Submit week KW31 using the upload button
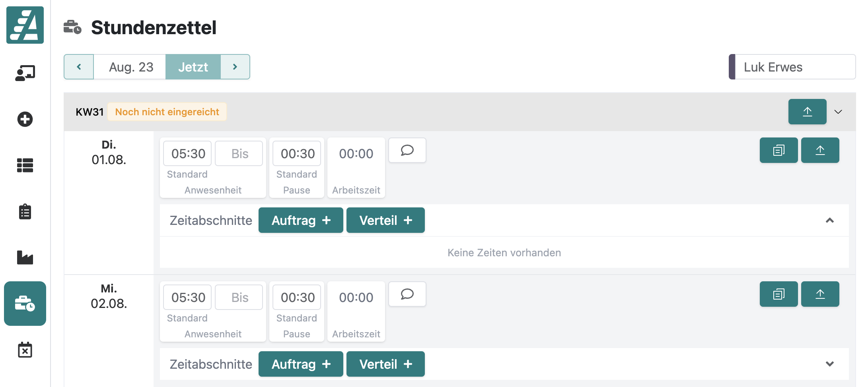Screen dimensions: 868x387 tap(807, 112)
